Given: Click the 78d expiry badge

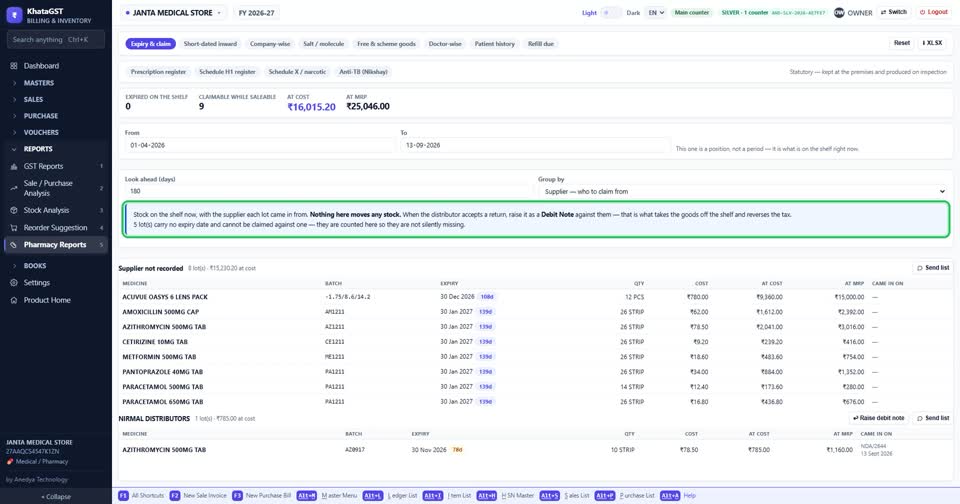Looking at the screenshot, I should (x=457, y=449).
